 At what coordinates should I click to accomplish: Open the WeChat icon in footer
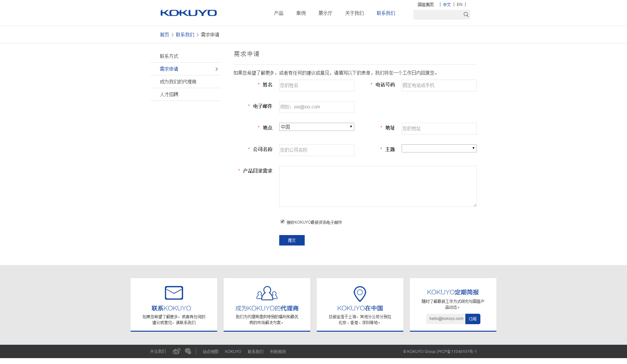[188, 351]
